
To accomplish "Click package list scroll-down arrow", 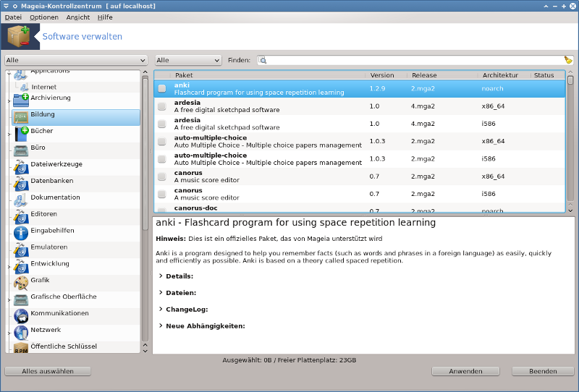I will pos(570,210).
